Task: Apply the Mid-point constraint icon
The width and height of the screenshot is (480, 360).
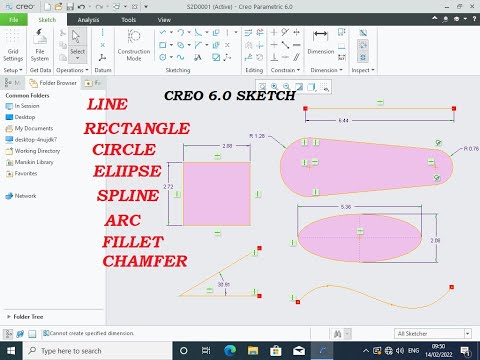Action: (285, 45)
